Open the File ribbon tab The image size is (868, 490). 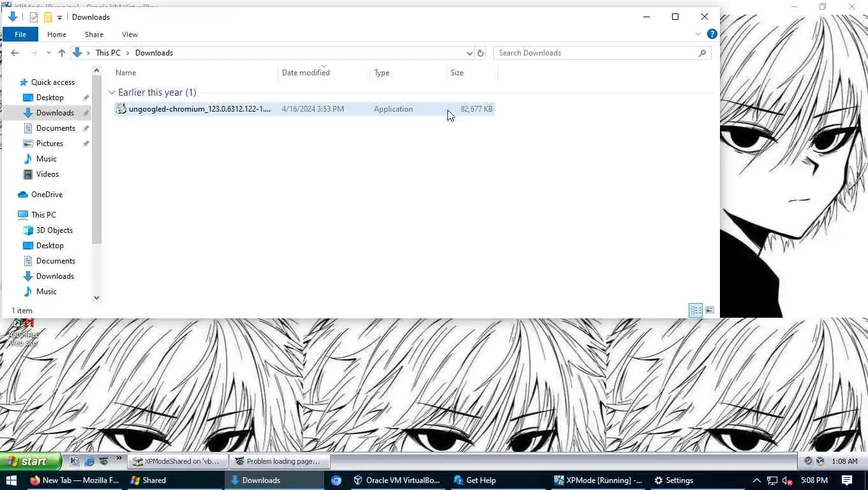tap(20, 34)
